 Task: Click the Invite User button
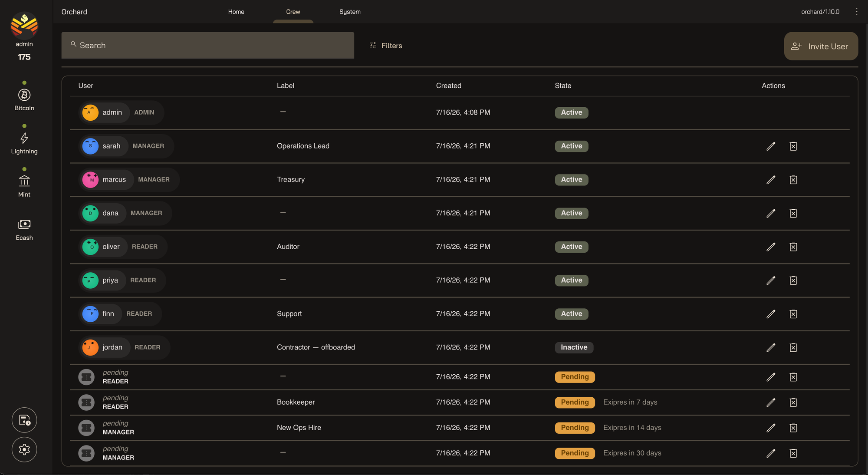tap(821, 46)
